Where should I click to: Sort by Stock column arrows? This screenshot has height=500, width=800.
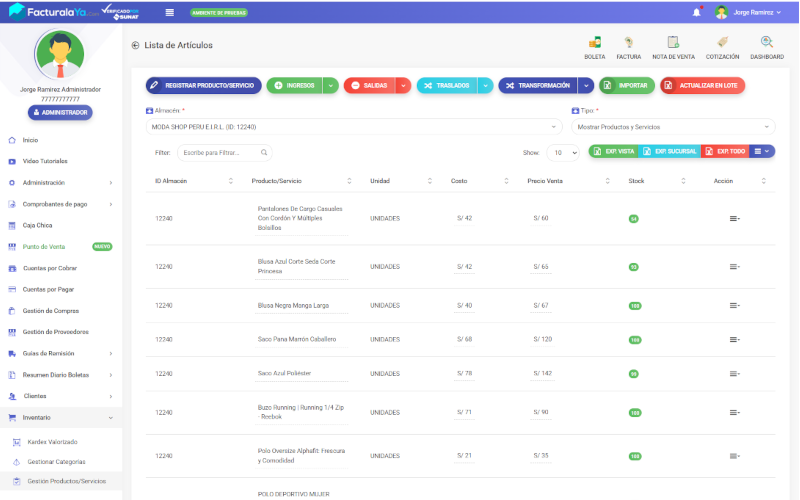coord(683,181)
